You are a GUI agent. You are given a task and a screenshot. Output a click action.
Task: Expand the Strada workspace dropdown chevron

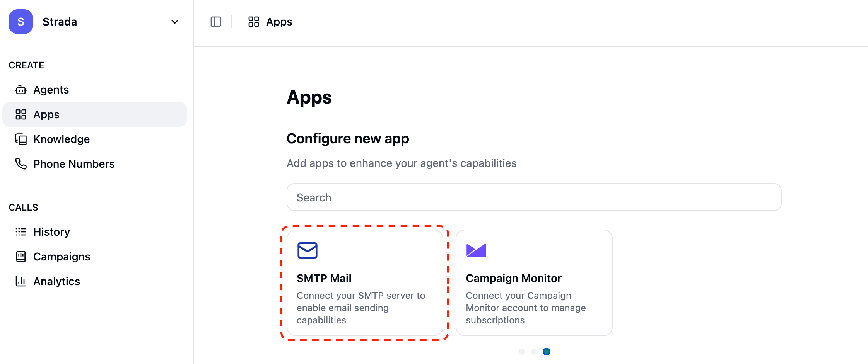174,22
